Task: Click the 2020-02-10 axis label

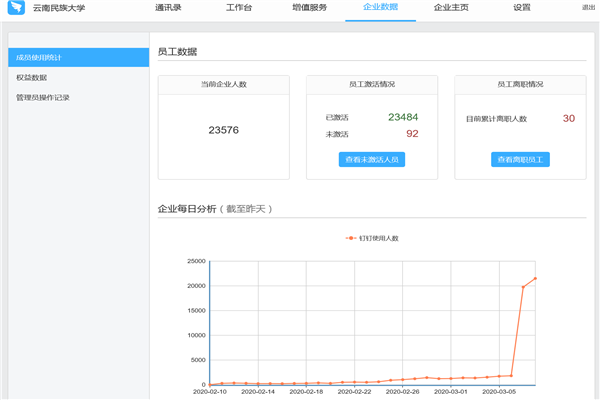Action: (x=210, y=392)
